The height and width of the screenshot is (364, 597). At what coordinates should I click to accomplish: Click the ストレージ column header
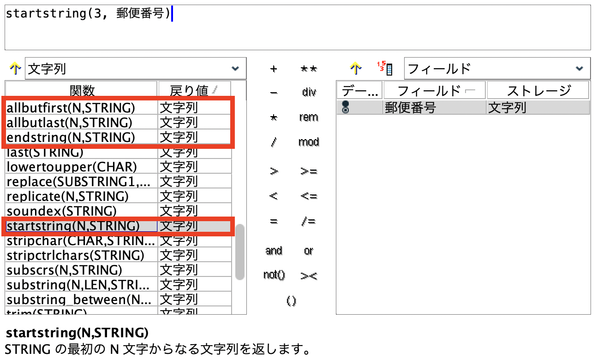(537, 90)
